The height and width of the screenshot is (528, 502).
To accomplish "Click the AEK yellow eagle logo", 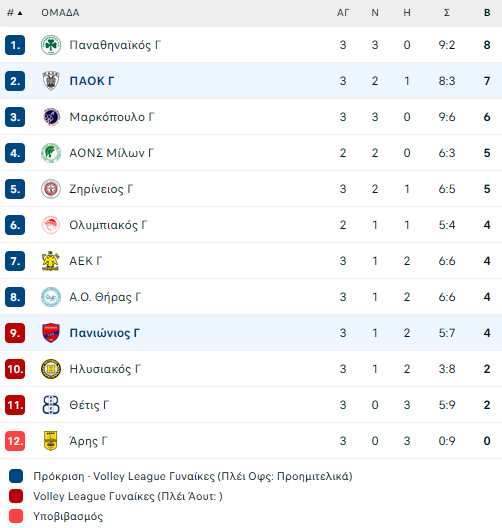I will (51, 261).
